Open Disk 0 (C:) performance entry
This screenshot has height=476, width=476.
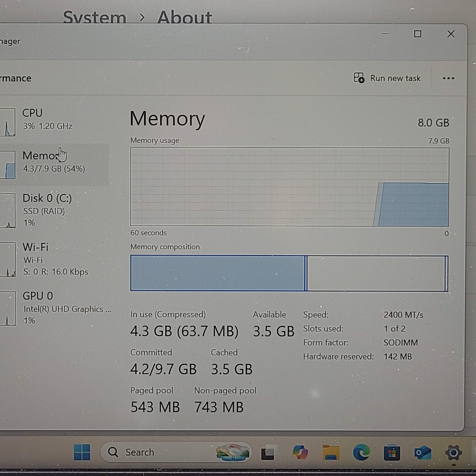pyautogui.click(x=54, y=210)
